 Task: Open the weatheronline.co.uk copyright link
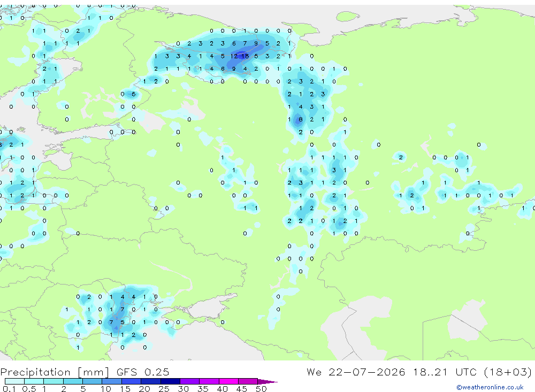point(490,387)
